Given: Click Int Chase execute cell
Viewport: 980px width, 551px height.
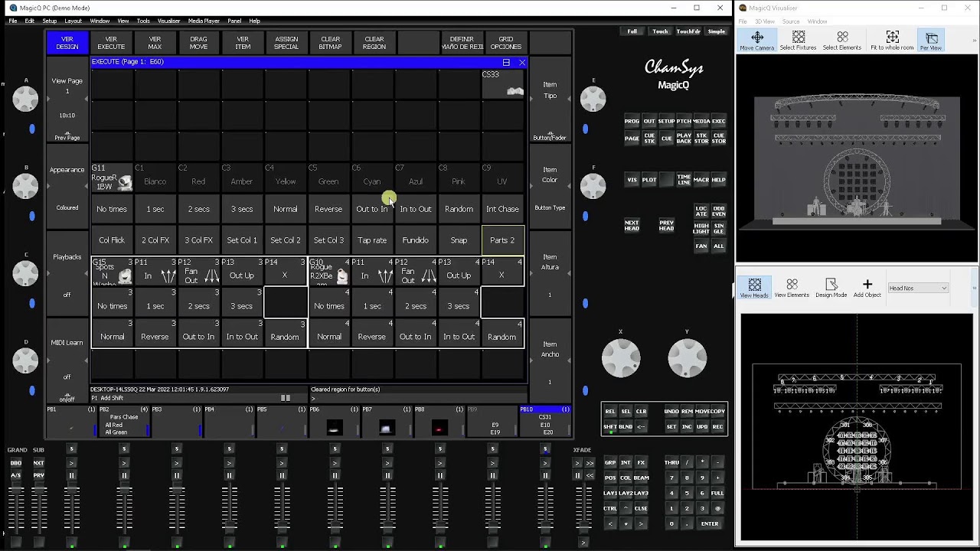Looking at the screenshot, I should click(x=503, y=209).
